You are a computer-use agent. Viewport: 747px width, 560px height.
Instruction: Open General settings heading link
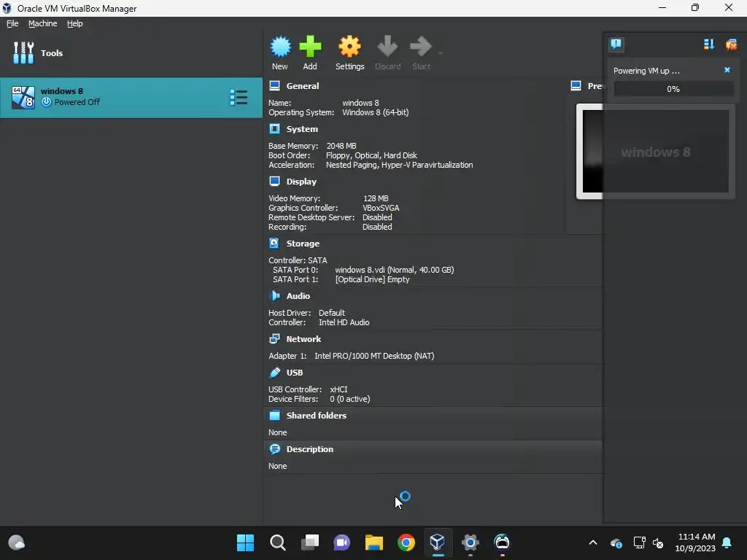303,86
